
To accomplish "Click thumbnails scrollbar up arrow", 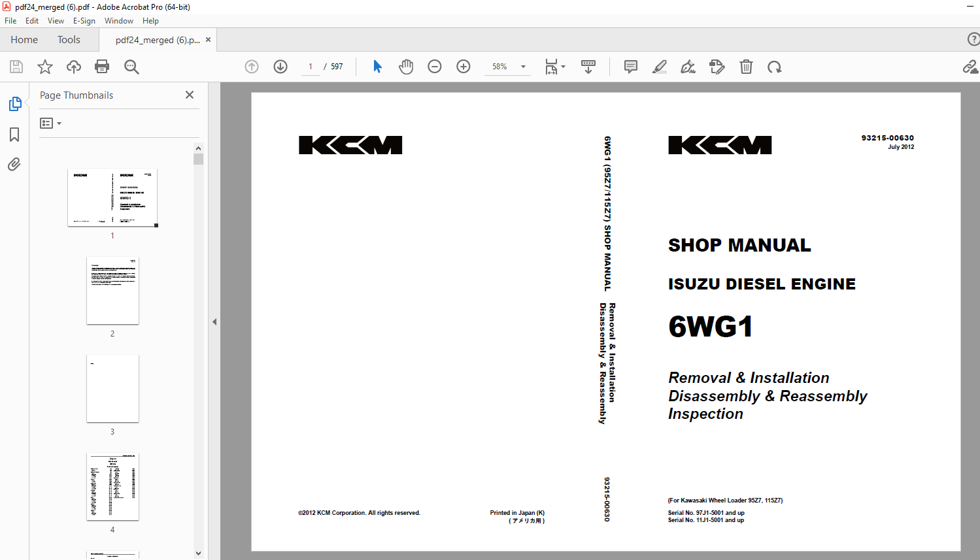I will pyautogui.click(x=199, y=148).
